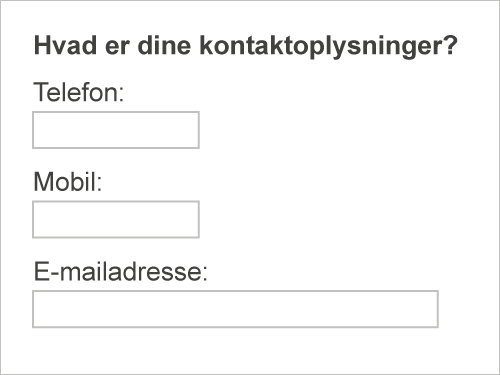The image size is (500, 375).
Task: Click the word 'dine' in the heading
Action: [164, 45]
